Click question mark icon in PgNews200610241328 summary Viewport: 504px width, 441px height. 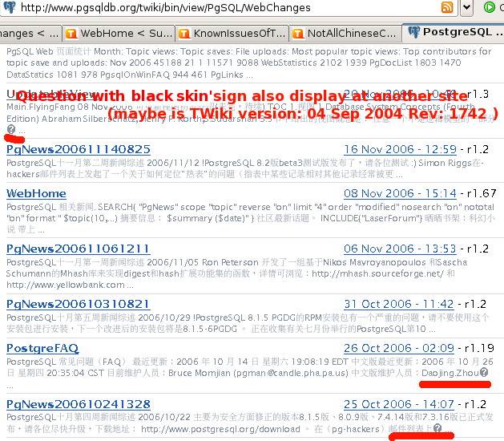pyautogui.click(x=437, y=428)
